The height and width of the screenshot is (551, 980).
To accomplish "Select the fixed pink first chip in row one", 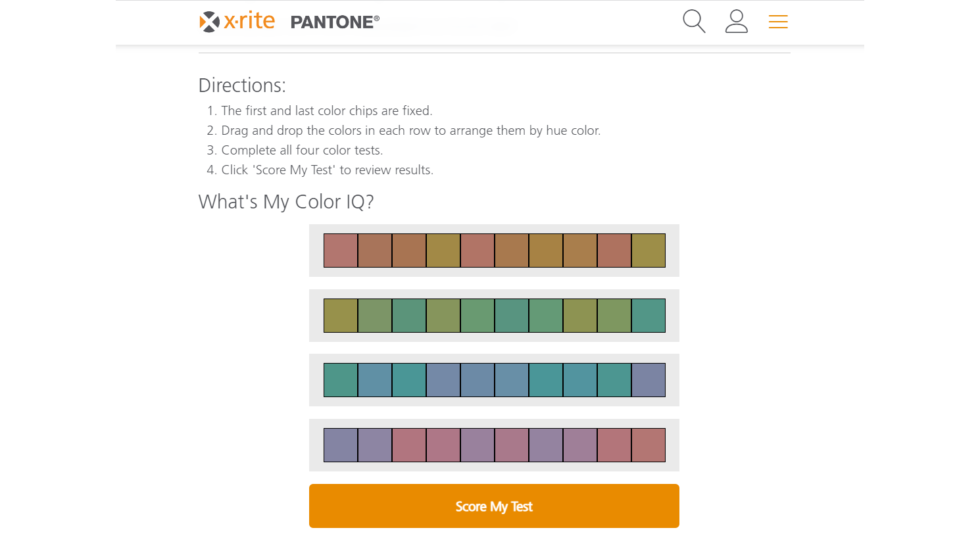I will coord(341,251).
